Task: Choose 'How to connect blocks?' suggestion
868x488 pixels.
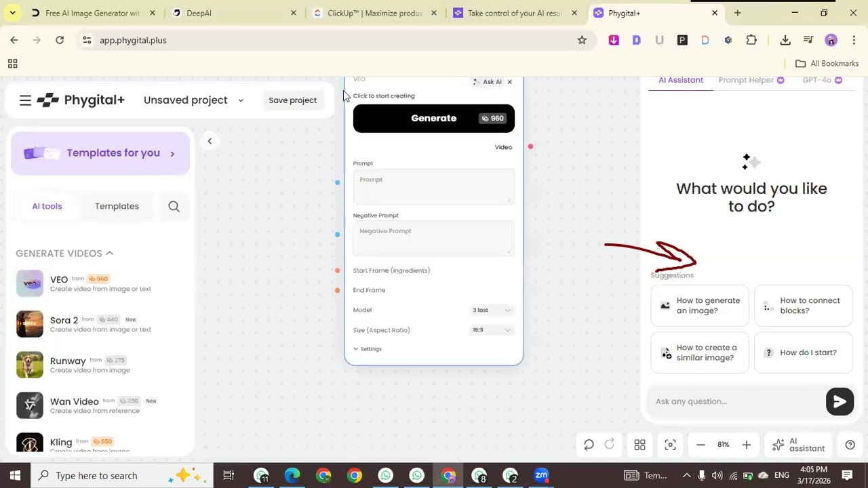Action: [x=804, y=306]
